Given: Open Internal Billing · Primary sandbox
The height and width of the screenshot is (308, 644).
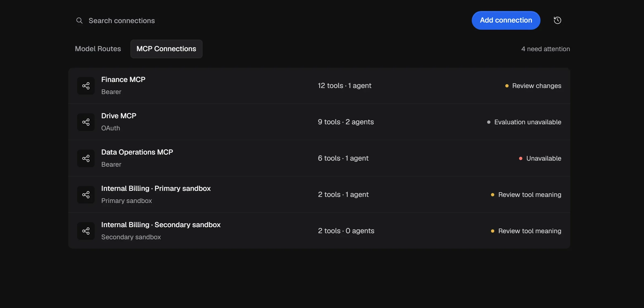Looking at the screenshot, I should (319, 195).
